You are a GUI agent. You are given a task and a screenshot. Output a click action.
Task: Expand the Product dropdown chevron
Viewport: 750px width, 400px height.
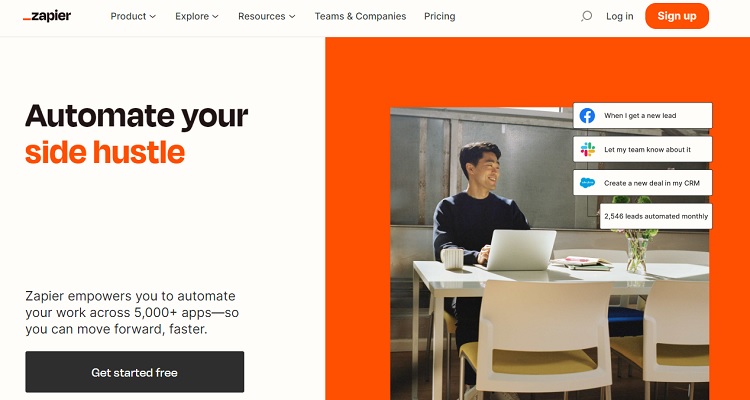pos(153,17)
